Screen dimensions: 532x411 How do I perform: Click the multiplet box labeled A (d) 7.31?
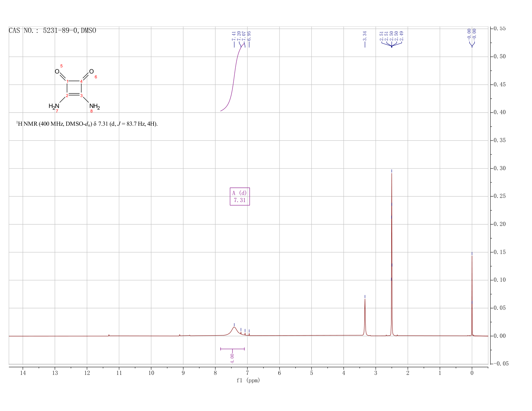click(240, 196)
